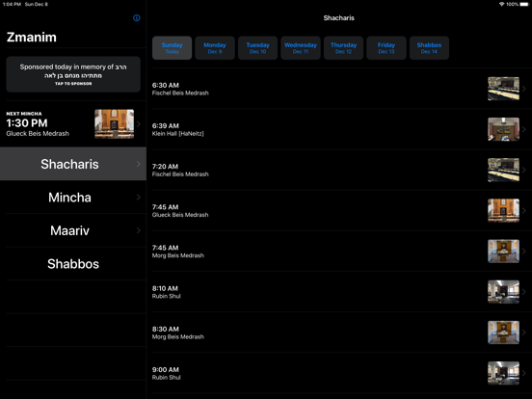
Task: Select the Thursday Dec 12 tab
Action: coord(343,48)
